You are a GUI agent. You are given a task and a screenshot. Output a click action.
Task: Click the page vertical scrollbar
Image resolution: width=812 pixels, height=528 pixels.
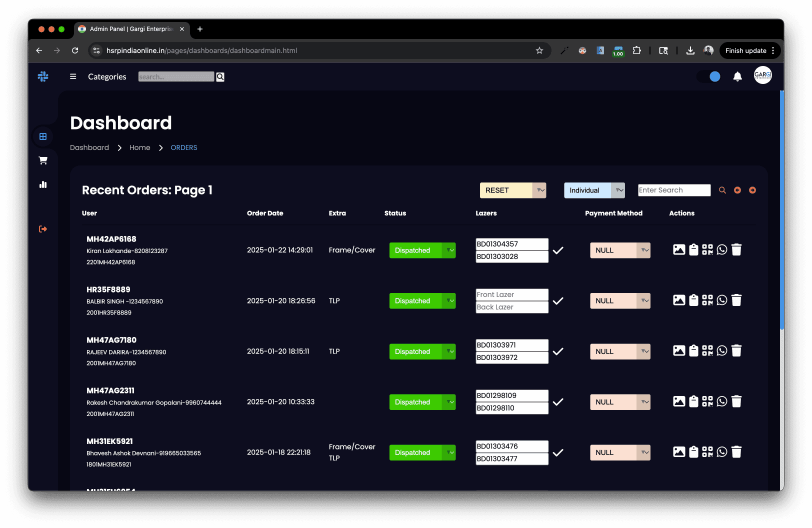tap(782, 210)
